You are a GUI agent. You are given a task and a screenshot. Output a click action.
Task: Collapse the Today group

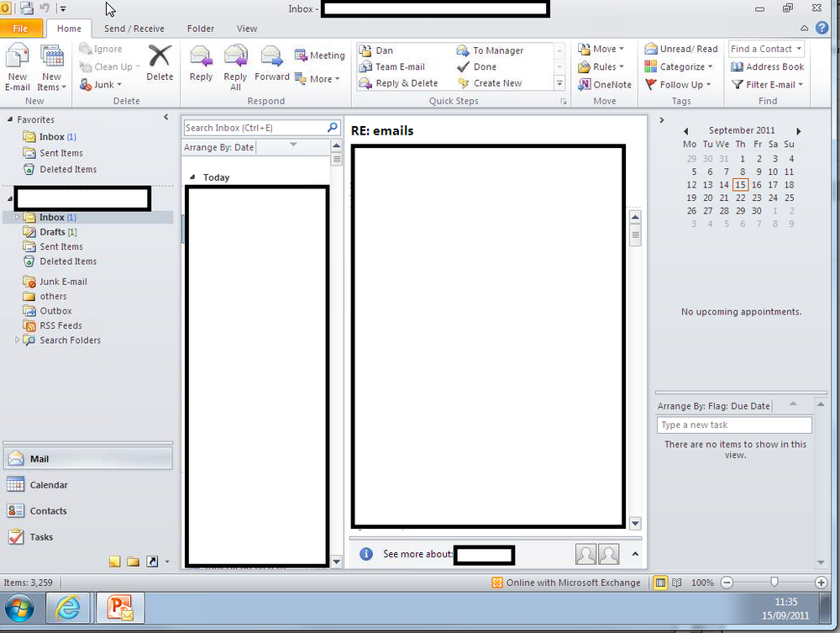pyautogui.click(x=192, y=177)
